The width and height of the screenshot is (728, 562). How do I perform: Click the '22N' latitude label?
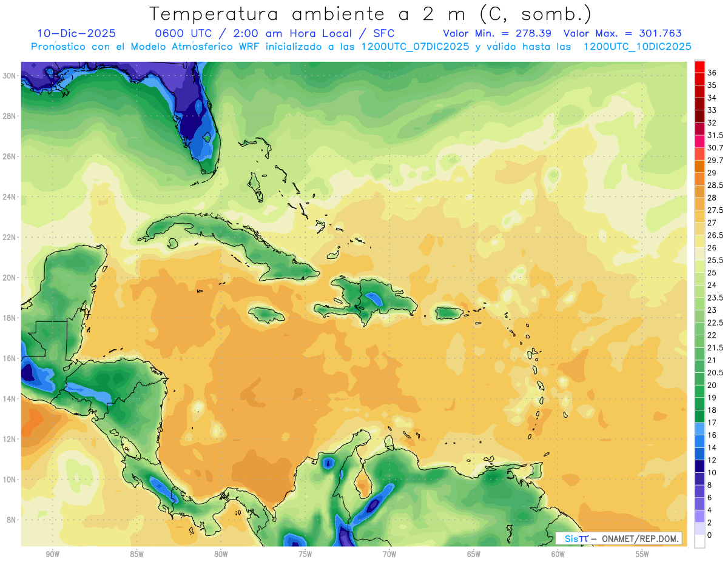click(x=9, y=237)
